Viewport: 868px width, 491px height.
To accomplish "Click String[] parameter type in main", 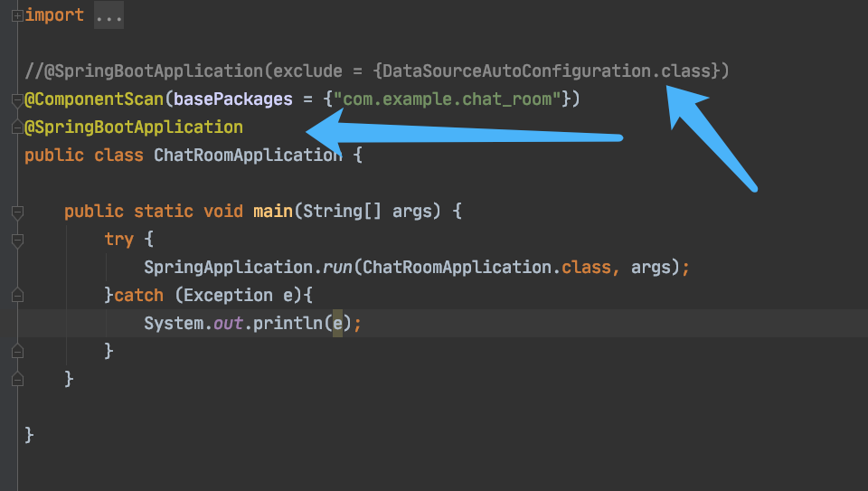I will pos(342,212).
